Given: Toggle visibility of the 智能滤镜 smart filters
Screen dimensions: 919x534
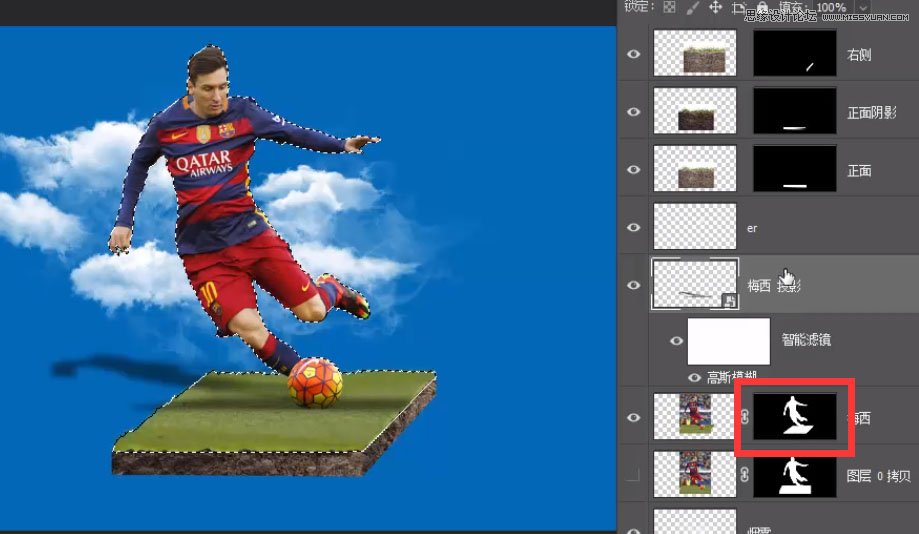Looking at the screenshot, I should click(677, 341).
